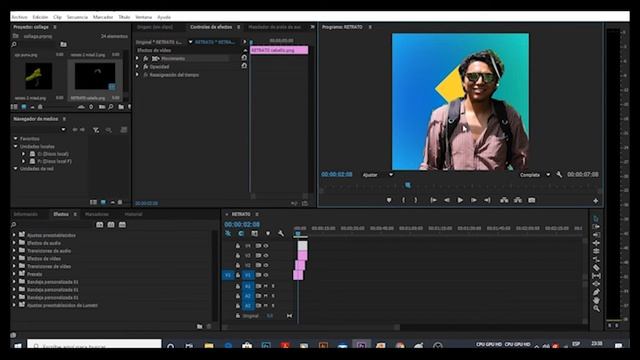Toggle V1 track output eye
The image size is (640, 360).
[x=266, y=275]
